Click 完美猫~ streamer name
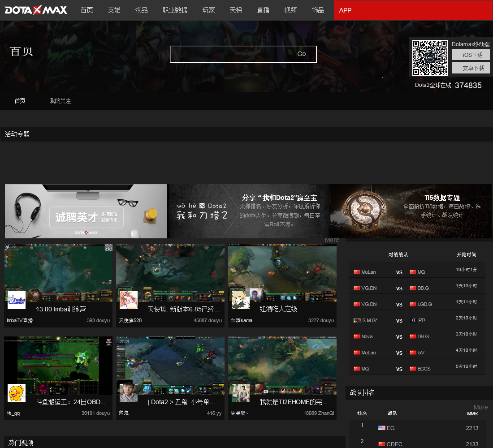The height and width of the screenshot is (448, 493). (240, 413)
